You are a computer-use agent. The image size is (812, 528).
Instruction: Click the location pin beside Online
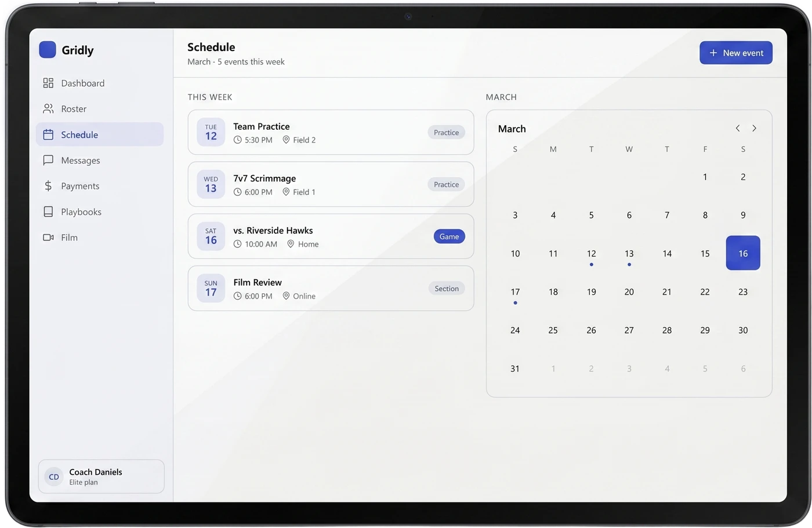click(x=286, y=296)
